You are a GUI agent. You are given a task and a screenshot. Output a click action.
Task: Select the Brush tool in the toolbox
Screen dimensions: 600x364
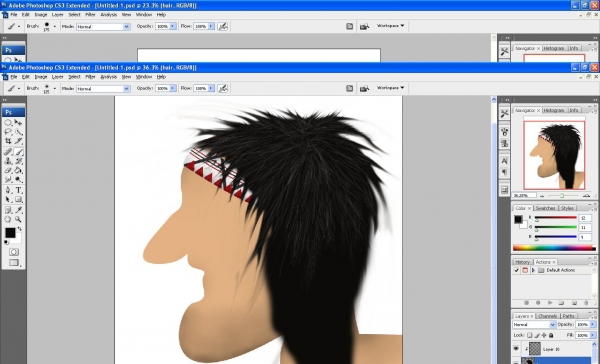tap(18, 152)
